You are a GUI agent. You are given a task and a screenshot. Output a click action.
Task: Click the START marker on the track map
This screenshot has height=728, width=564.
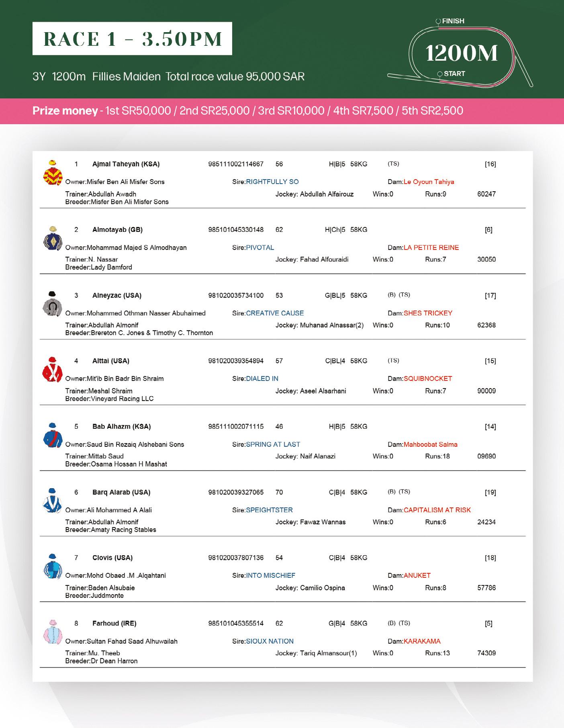tap(451, 74)
